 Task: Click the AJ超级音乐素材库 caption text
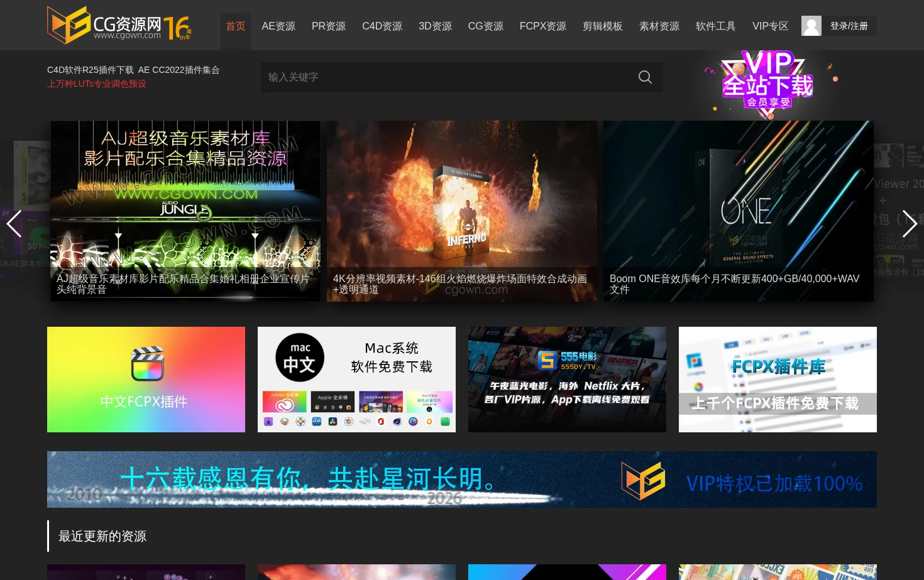[x=183, y=284]
